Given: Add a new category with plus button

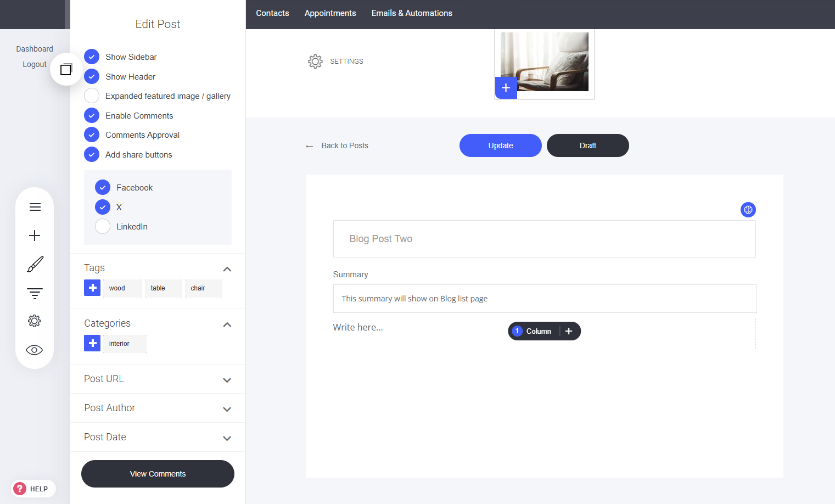Looking at the screenshot, I should pos(92,343).
